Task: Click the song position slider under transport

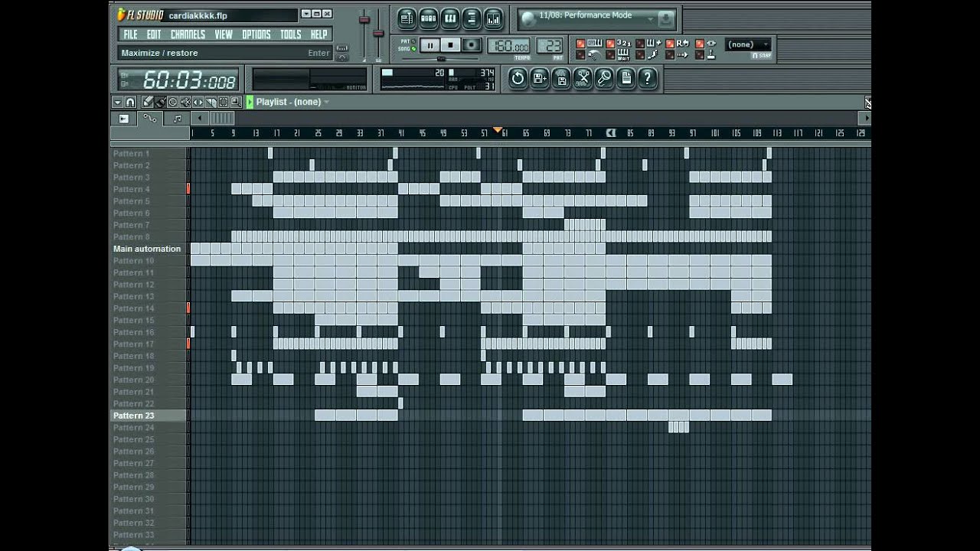Action: click(x=440, y=58)
